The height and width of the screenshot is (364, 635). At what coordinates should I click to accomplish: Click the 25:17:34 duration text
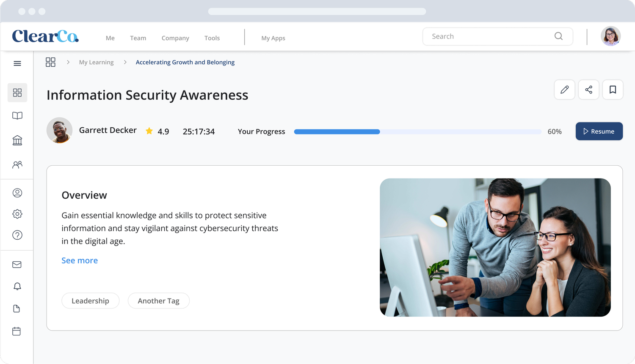pyautogui.click(x=199, y=131)
